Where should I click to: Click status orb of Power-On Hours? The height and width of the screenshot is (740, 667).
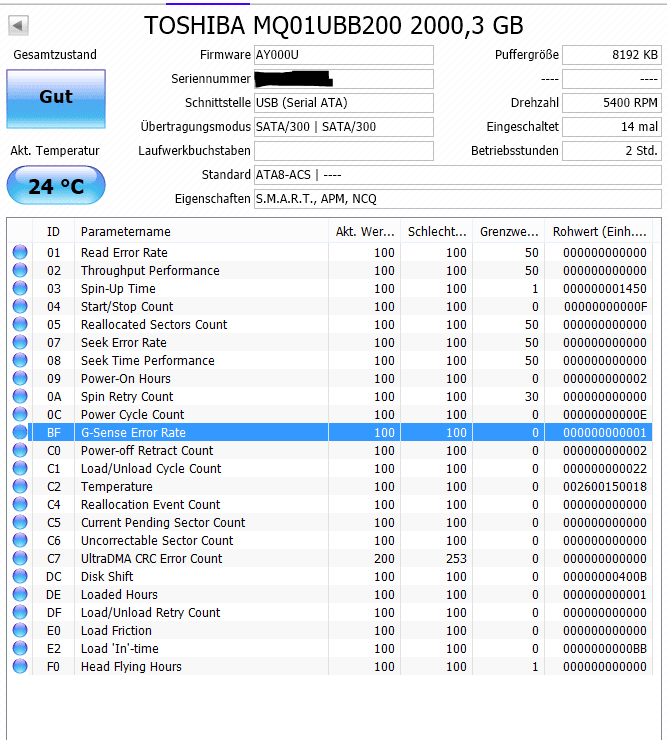coord(20,378)
